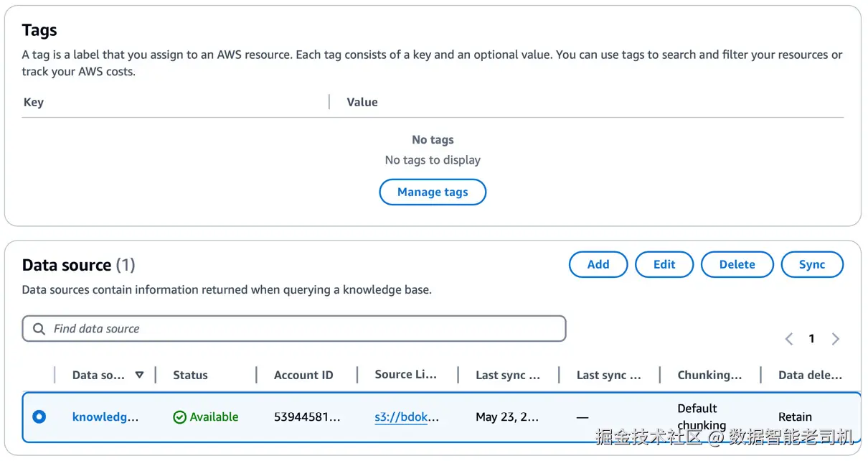This screenshot has height=461, width=868.
Task: Open the Manage tags button
Action: [433, 192]
